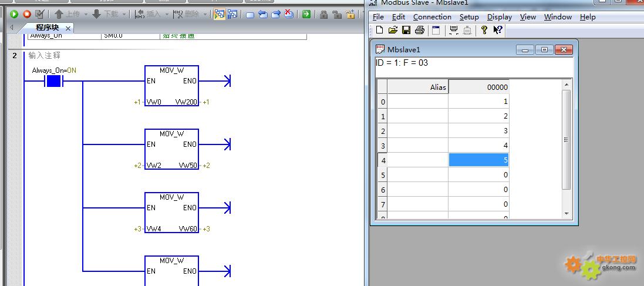Click the Save floppy icon in Modbus Slave

click(406, 30)
